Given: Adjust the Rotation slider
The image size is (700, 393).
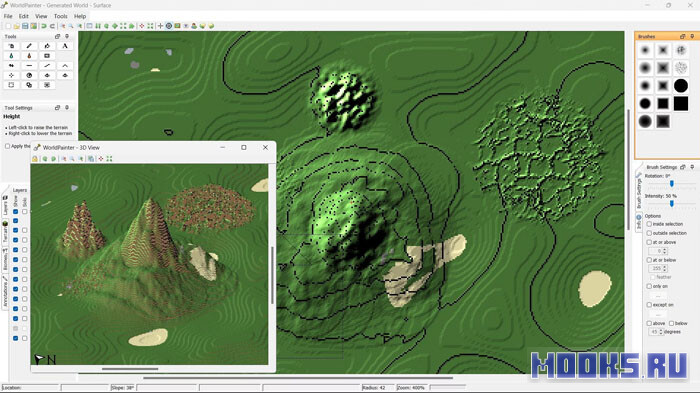Looking at the screenshot, I should [671, 184].
